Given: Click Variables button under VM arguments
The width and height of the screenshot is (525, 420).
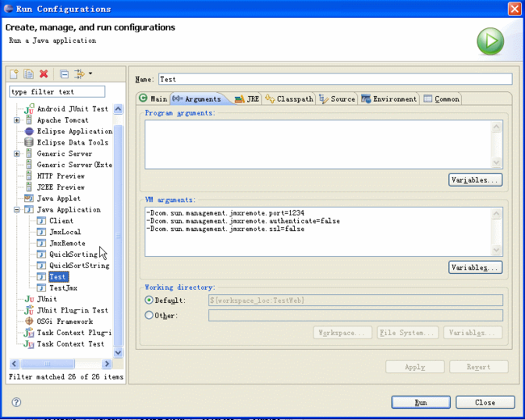Looking at the screenshot, I should point(475,267).
